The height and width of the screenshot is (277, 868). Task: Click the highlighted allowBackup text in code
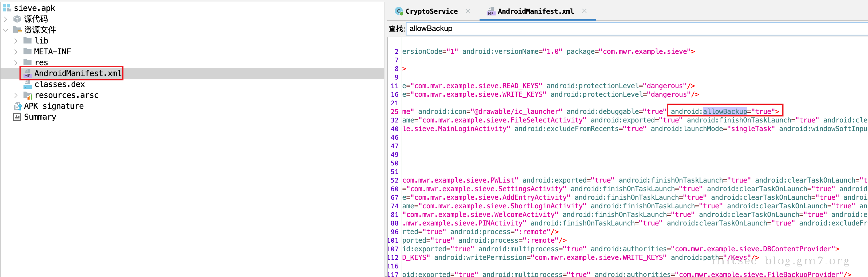pos(724,111)
